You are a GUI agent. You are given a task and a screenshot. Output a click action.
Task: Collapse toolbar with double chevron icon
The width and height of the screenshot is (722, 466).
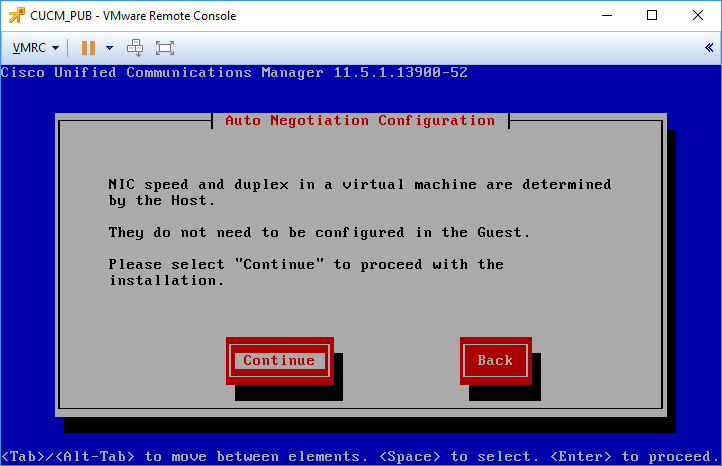click(709, 47)
